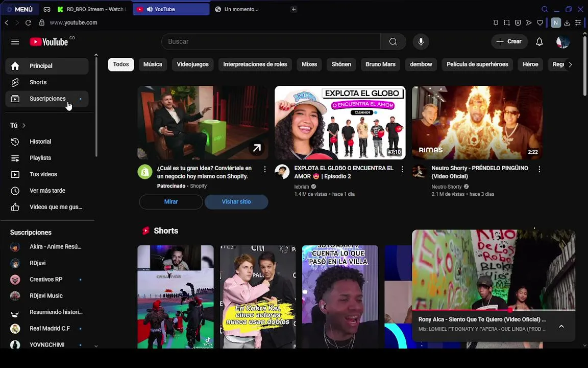
Task: Open the browser MENÚ button
Action: [20, 9]
